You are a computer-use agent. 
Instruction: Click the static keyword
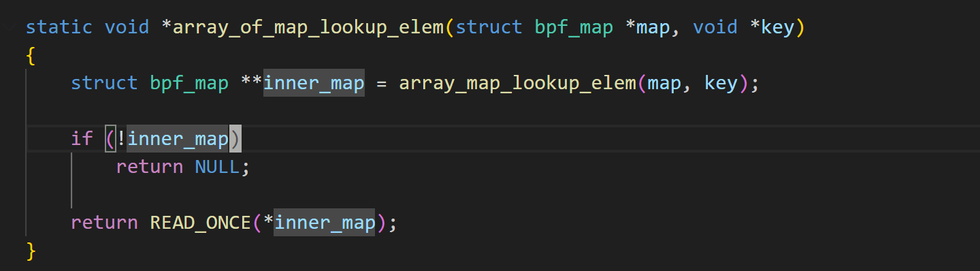point(59,27)
